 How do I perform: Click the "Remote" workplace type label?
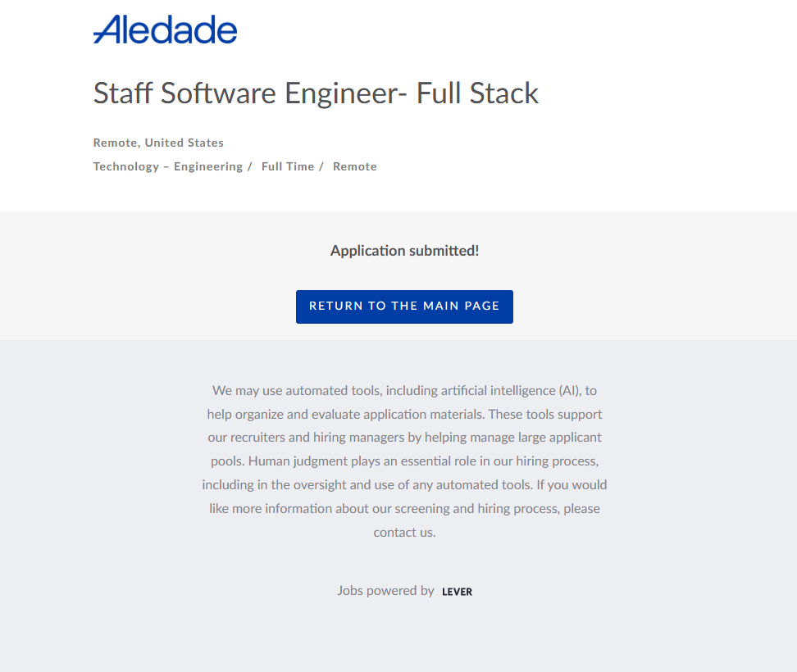click(x=355, y=166)
